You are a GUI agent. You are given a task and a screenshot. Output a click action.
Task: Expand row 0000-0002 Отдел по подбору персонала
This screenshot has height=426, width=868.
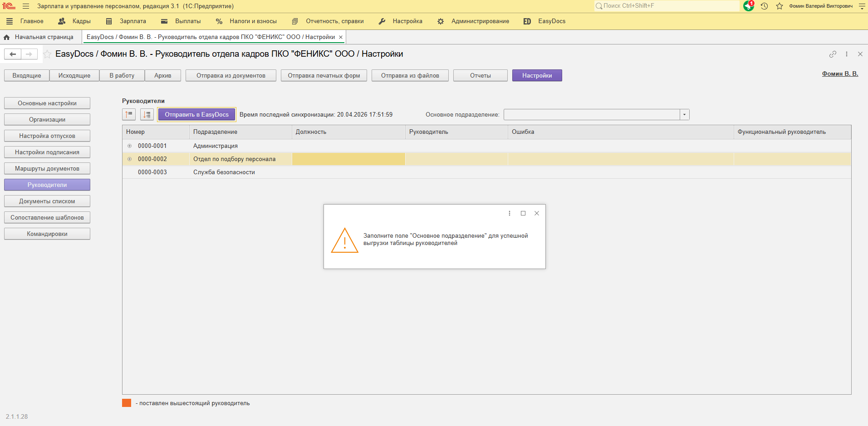click(130, 159)
